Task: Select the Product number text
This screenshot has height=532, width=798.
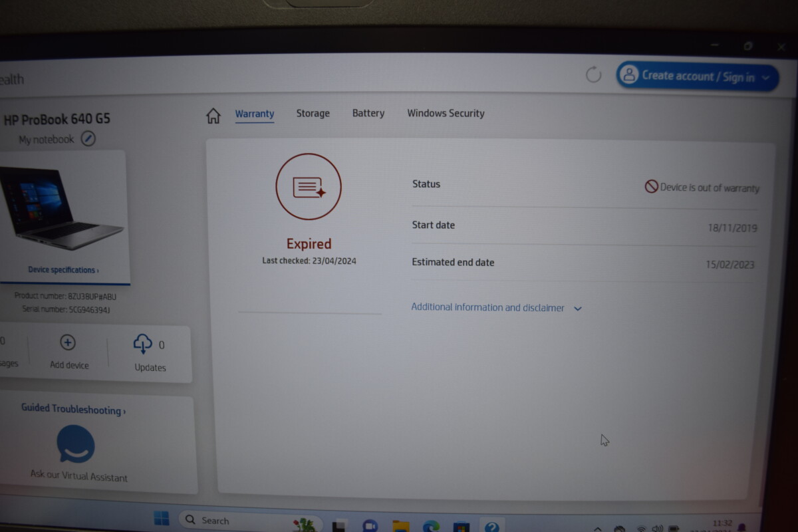Action: (x=65, y=297)
